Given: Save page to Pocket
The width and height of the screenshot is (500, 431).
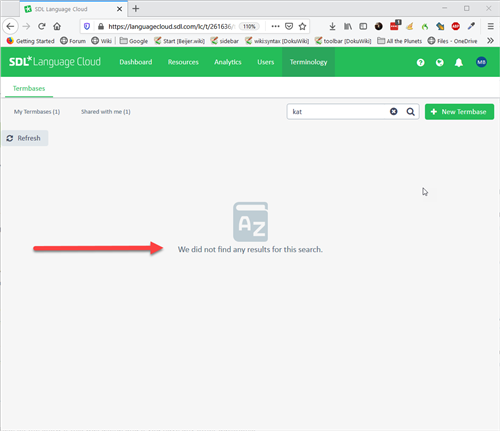Looking at the screenshot, I should tap(289, 26).
